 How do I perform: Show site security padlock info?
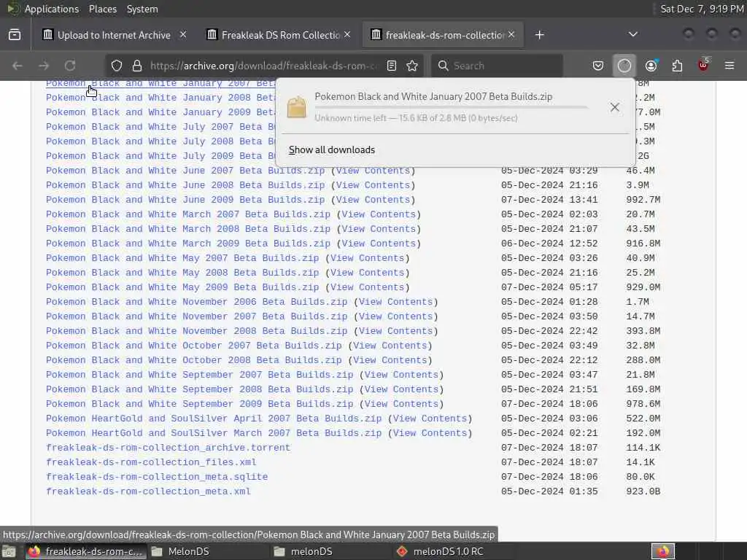point(137,66)
